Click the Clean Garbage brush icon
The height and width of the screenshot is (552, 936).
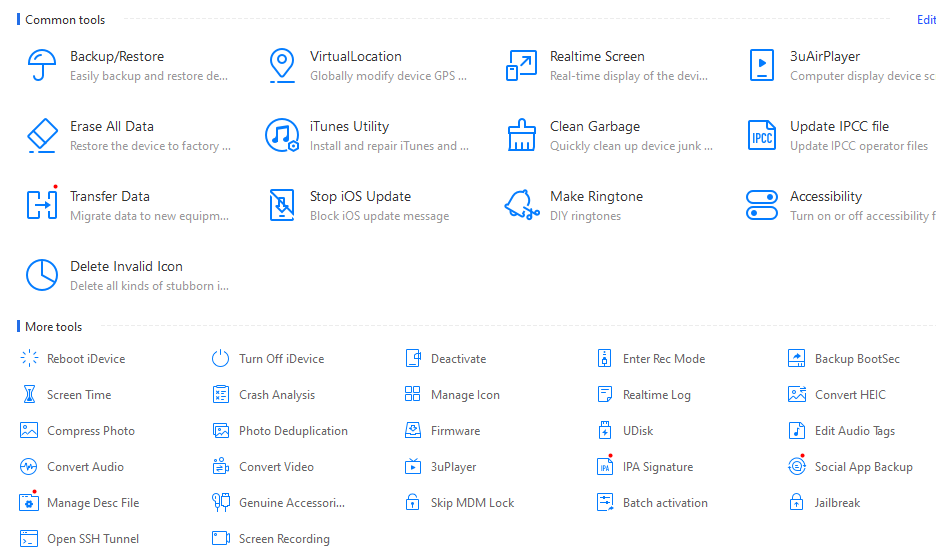point(522,135)
